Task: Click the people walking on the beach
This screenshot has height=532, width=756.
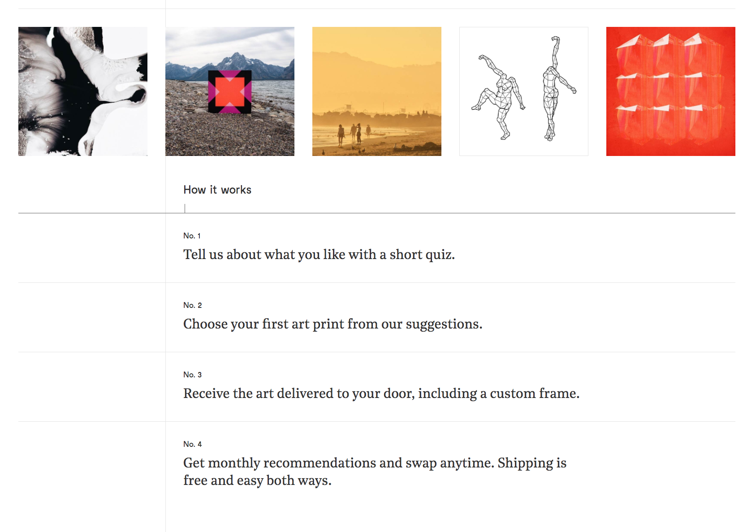Action: click(354, 133)
